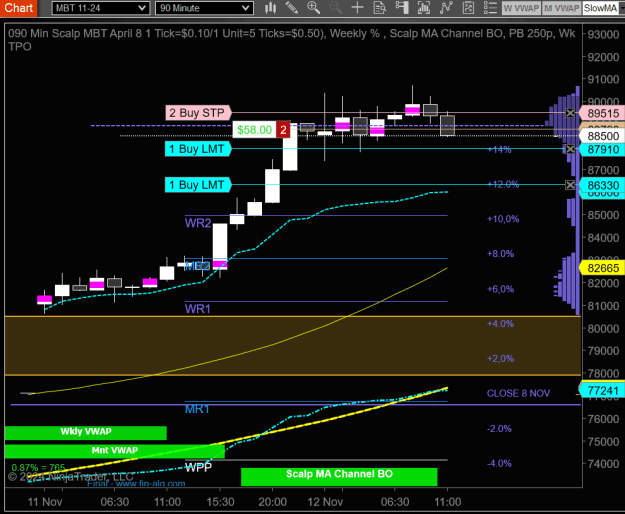
Task: Click the 15:30 time axis label
Action: click(x=220, y=502)
